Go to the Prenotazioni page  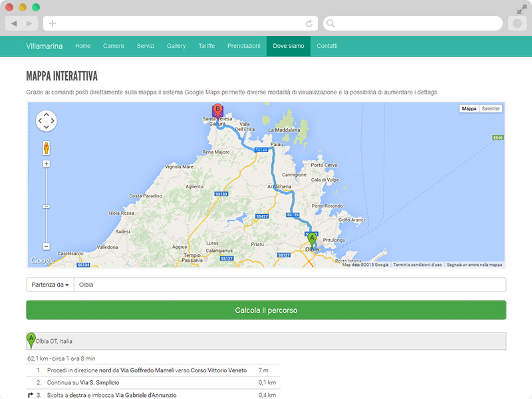(x=244, y=46)
